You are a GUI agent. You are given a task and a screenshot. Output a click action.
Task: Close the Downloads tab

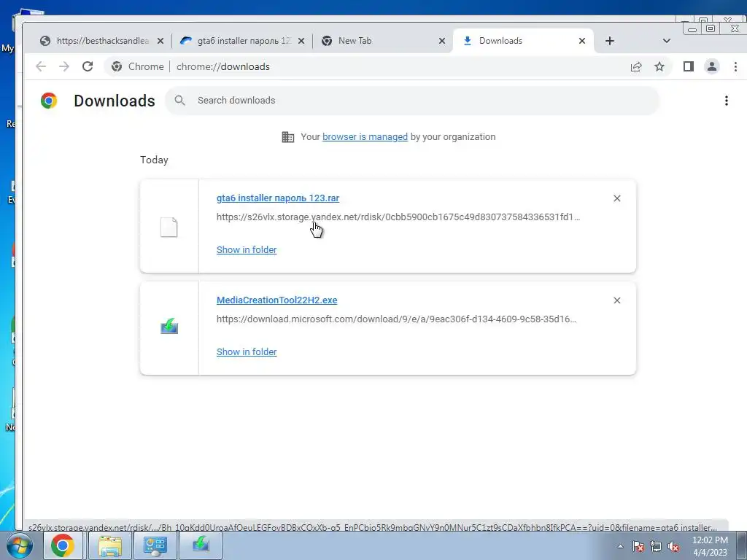[x=582, y=41]
